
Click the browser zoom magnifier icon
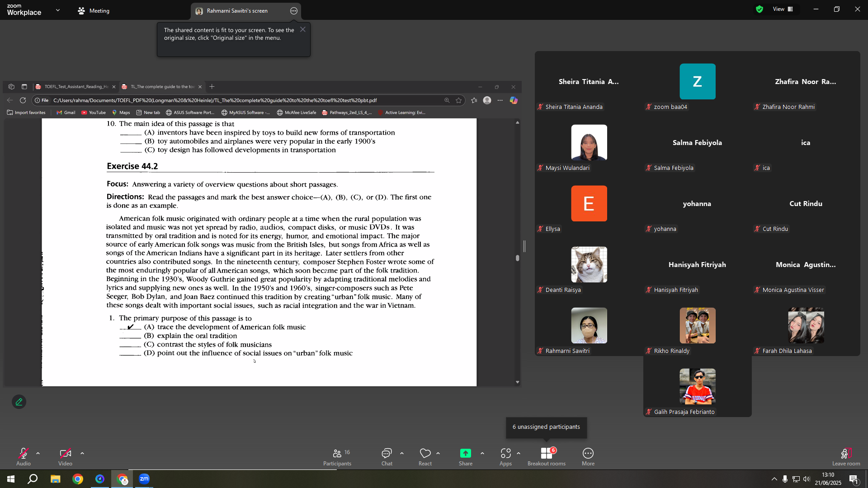(447, 100)
